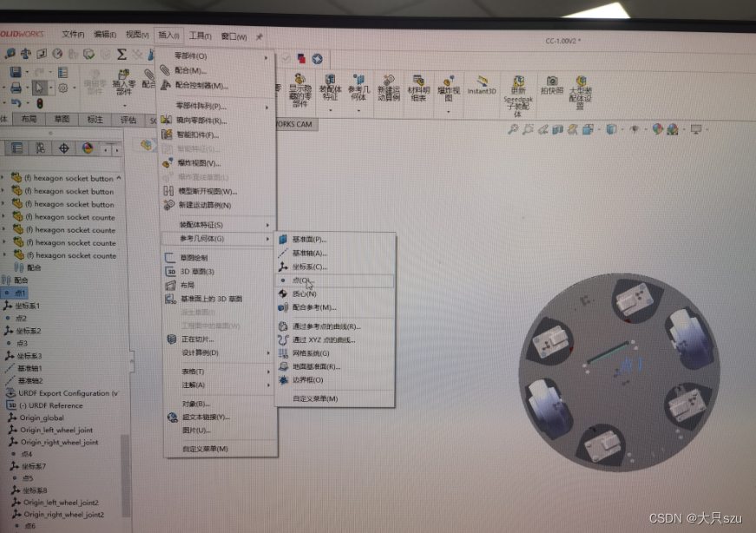
Task: Expand 设计算例(D) submenu
Action: (x=219, y=353)
